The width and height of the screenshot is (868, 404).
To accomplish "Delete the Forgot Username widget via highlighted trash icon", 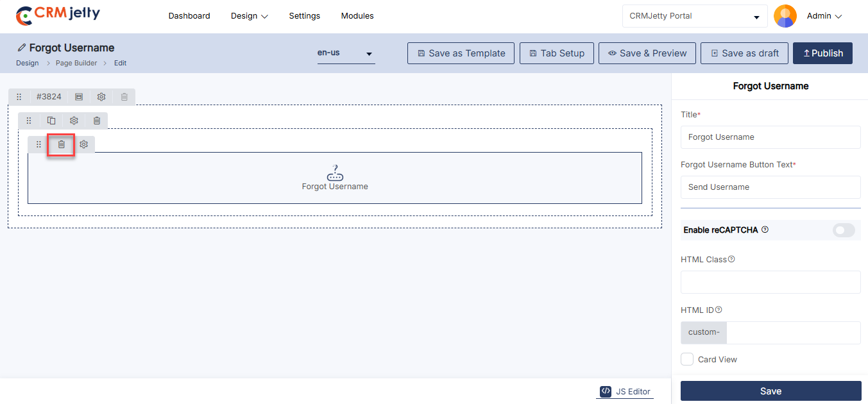I will [62, 145].
